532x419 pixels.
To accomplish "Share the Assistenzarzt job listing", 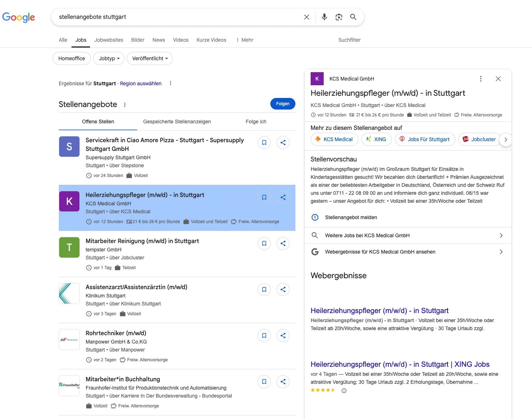I will coord(283,289).
